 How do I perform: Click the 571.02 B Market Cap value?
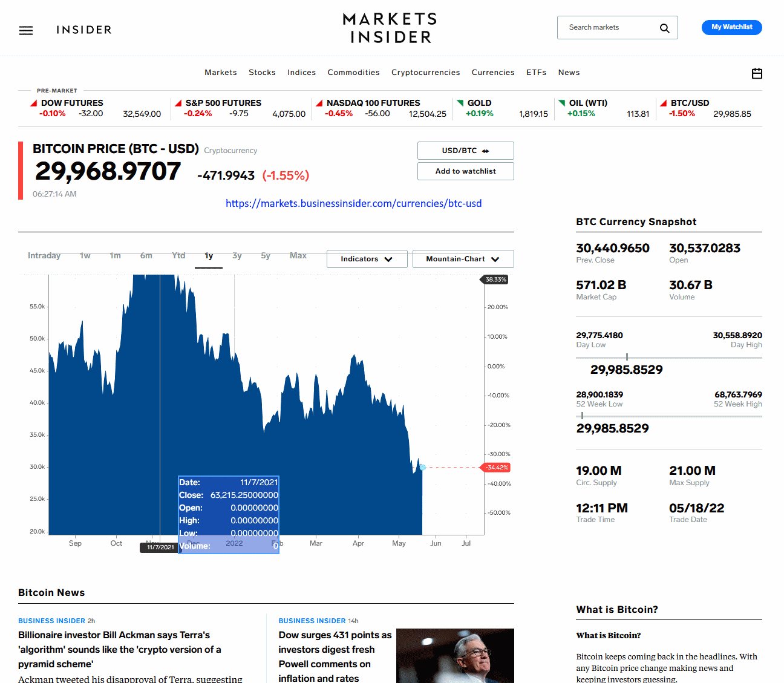tap(601, 285)
